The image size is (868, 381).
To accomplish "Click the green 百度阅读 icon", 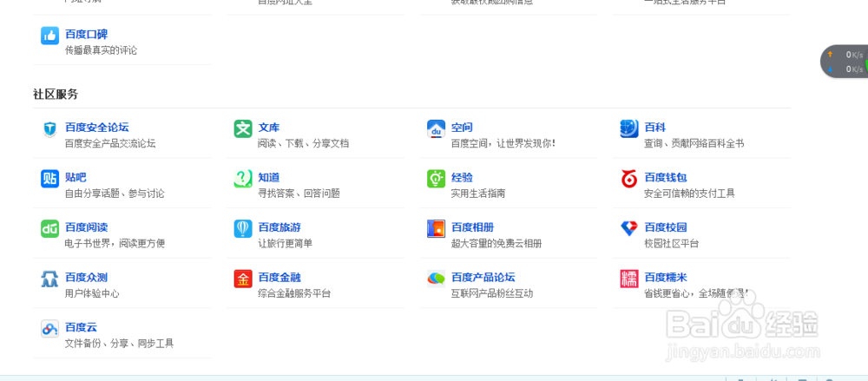I will click(49, 229).
